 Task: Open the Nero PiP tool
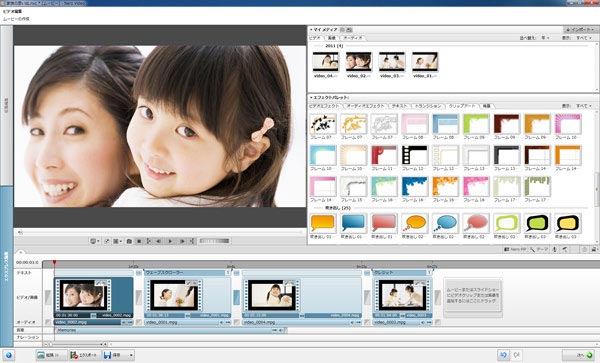[515, 249]
